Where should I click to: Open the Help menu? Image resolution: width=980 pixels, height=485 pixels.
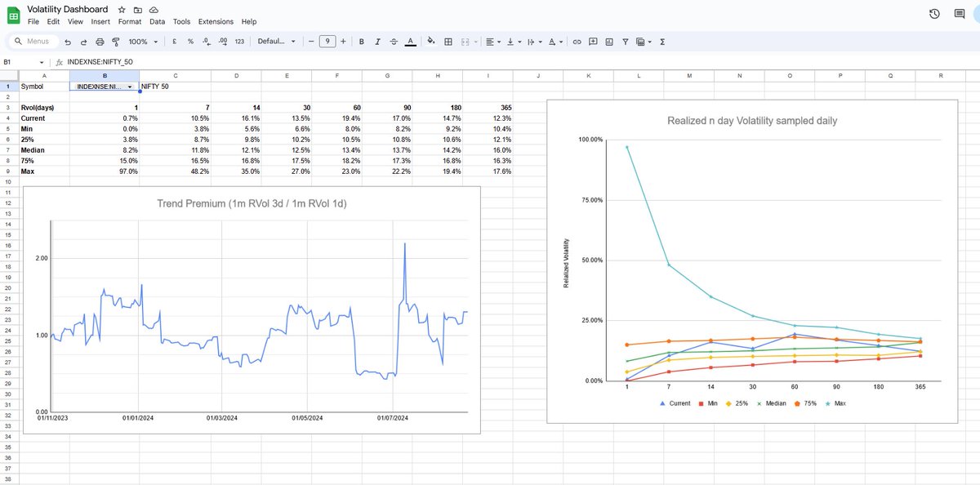click(249, 22)
